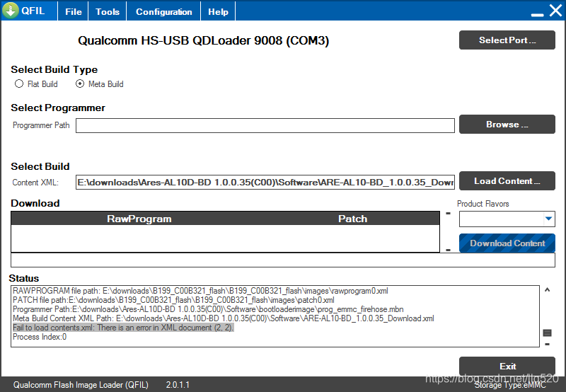Click the Meta Build Content XML Path line
Screen dimensions: 566x392
224,318
